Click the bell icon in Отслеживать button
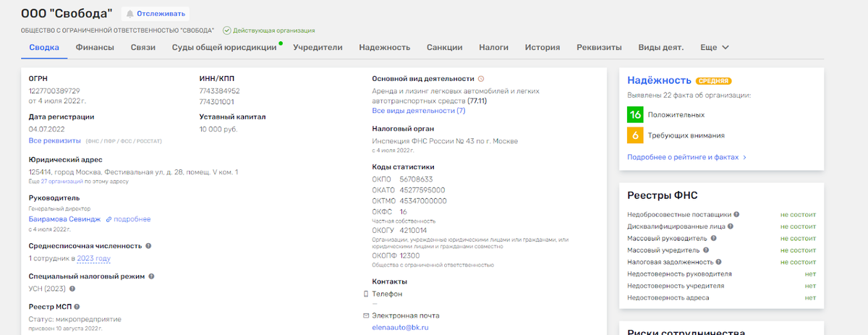 click(129, 14)
